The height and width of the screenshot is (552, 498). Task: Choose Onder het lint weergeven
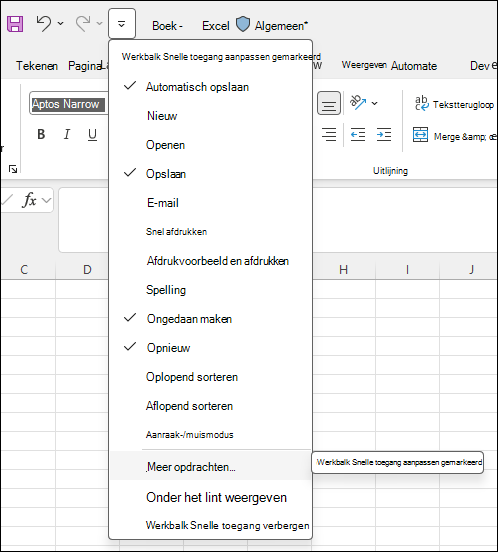click(210, 497)
